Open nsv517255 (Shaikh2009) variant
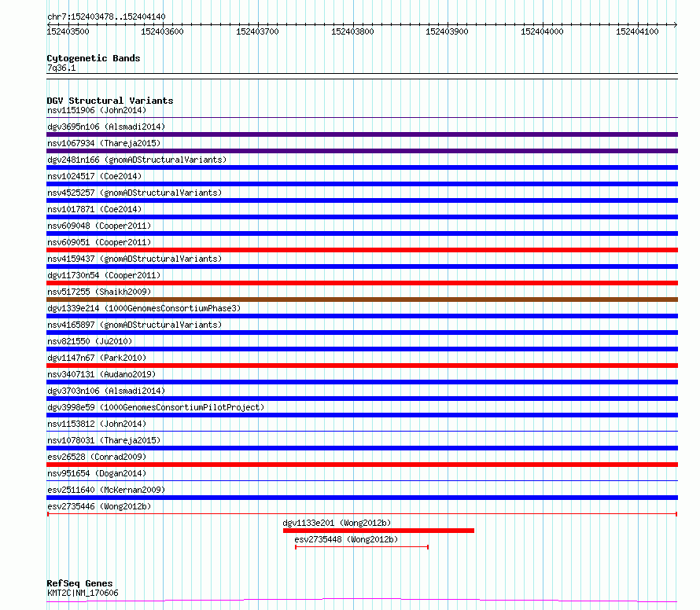This screenshot has width=700, height=610. [99, 292]
